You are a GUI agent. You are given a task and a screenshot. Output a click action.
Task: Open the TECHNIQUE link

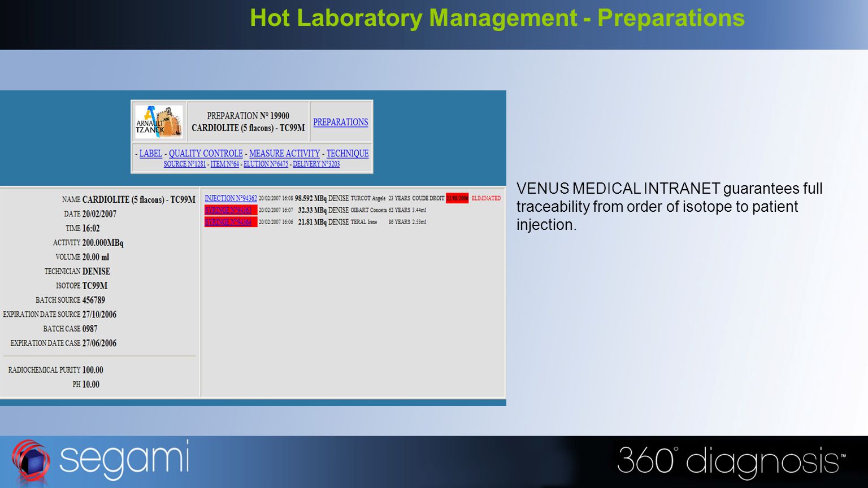[348, 153]
